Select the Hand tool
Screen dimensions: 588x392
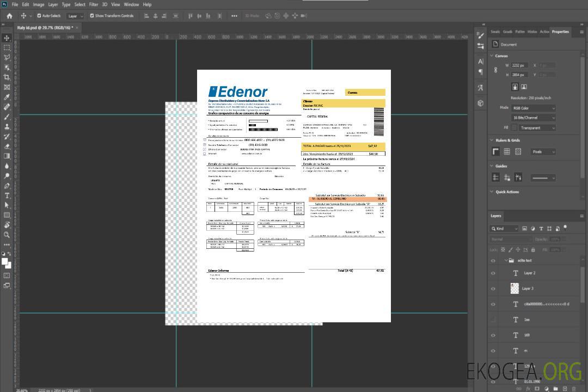[7, 225]
